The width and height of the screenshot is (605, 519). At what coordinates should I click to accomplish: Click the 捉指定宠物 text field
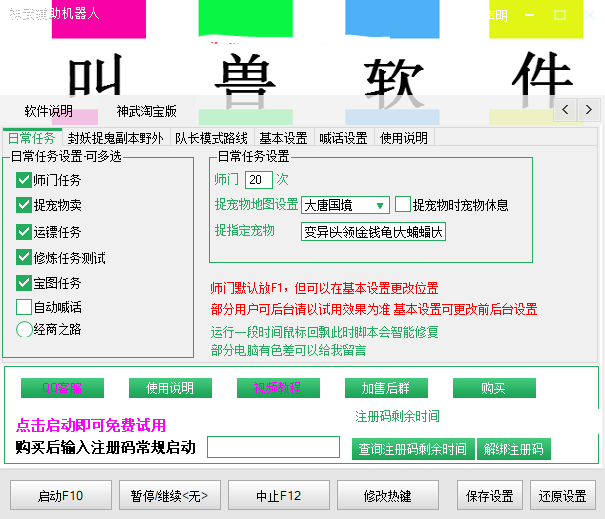click(x=373, y=232)
